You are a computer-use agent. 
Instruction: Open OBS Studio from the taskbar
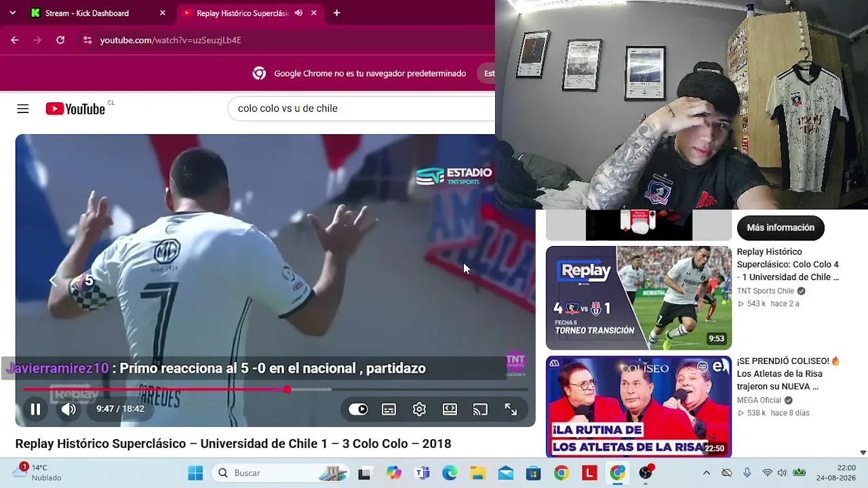click(646, 473)
